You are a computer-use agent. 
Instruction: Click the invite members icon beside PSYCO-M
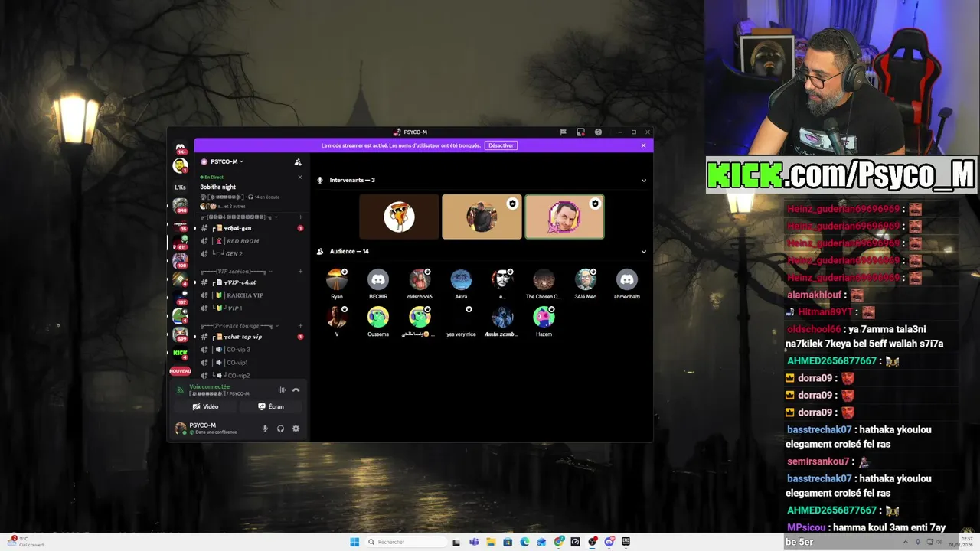coord(298,161)
